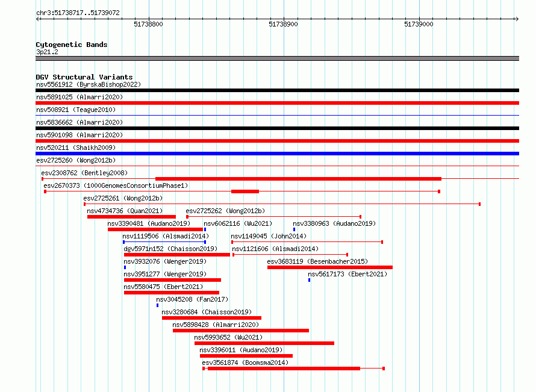
Task: Click the red bar under nsv5898428 (Almarri2020)
Action: click(241, 331)
